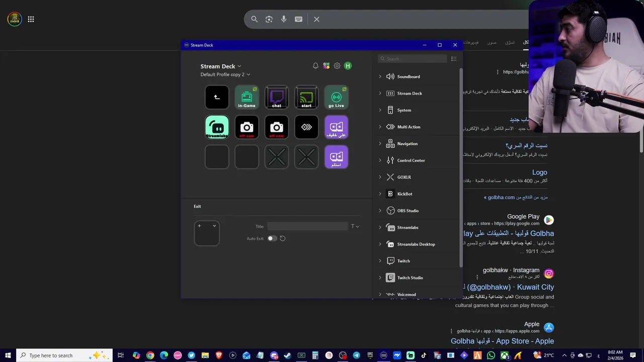Open more results from golbha.com link
This screenshot has width=644, height=362.
click(516, 197)
